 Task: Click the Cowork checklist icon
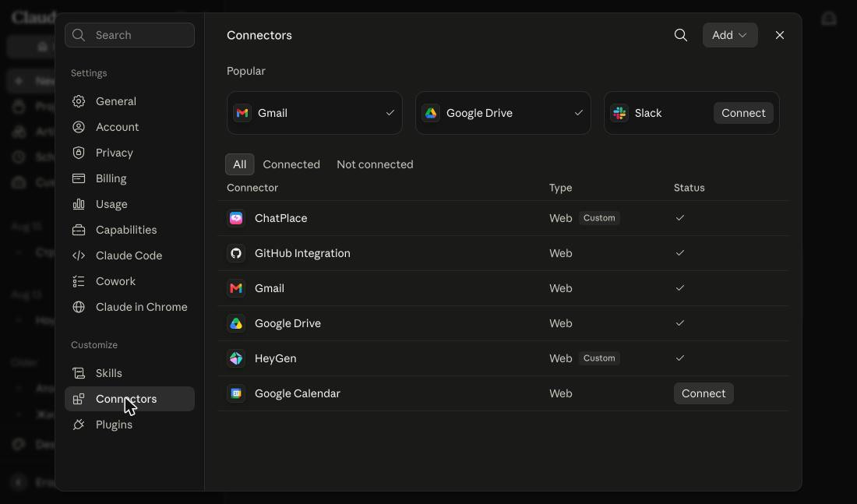tap(79, 281)
